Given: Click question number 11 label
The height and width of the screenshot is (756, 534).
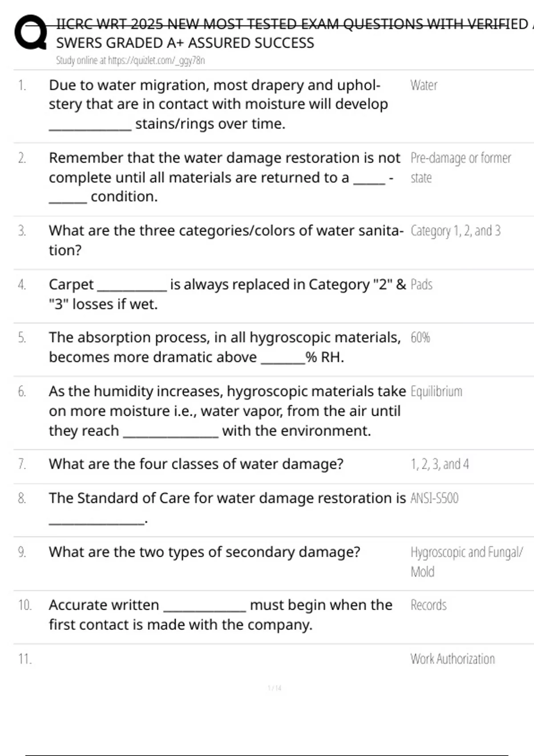Looking at the screenshot, I should 25,659.
